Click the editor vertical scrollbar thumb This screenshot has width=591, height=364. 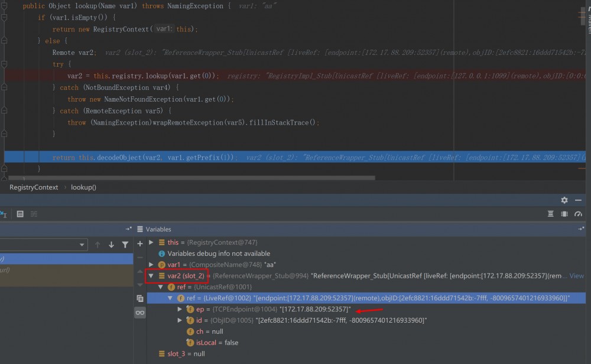click(x=583, y=17)
